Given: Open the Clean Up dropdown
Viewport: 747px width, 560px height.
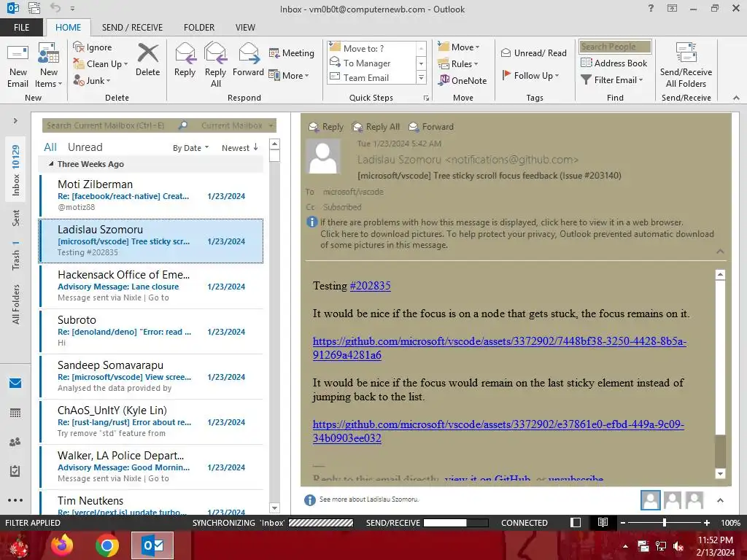Looking at the screenshot, I should point(101,64).
